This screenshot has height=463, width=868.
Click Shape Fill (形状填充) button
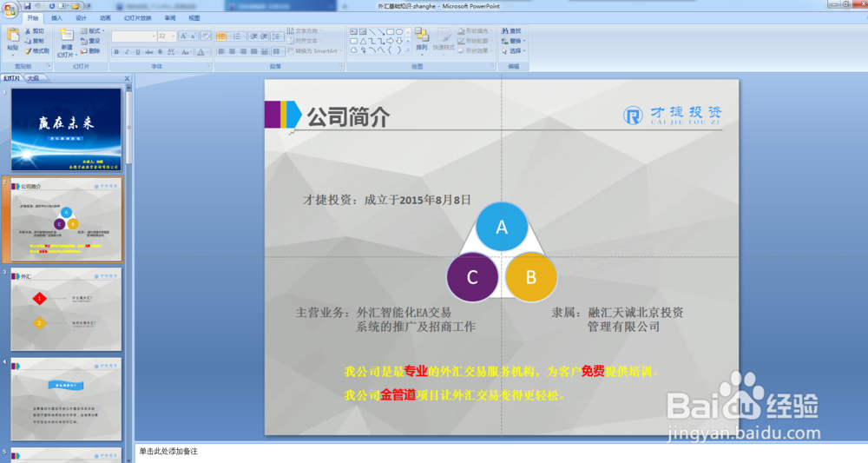point(473,31)
